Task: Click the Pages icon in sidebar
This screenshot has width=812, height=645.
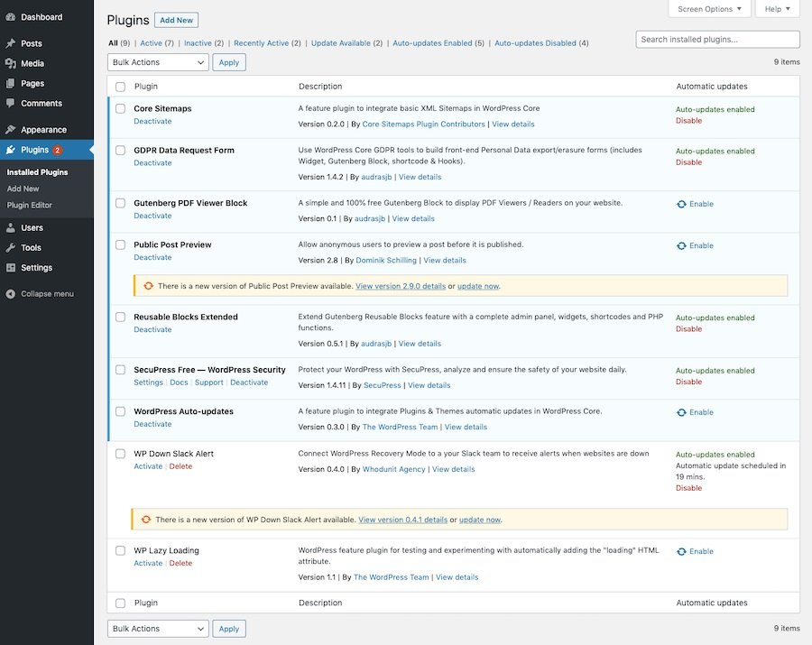Action: pos(10,83)
